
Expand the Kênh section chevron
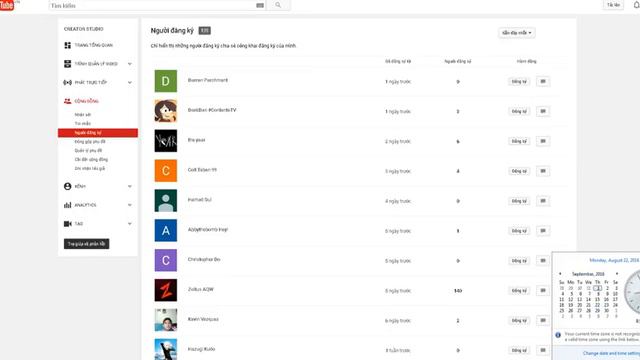130,186
